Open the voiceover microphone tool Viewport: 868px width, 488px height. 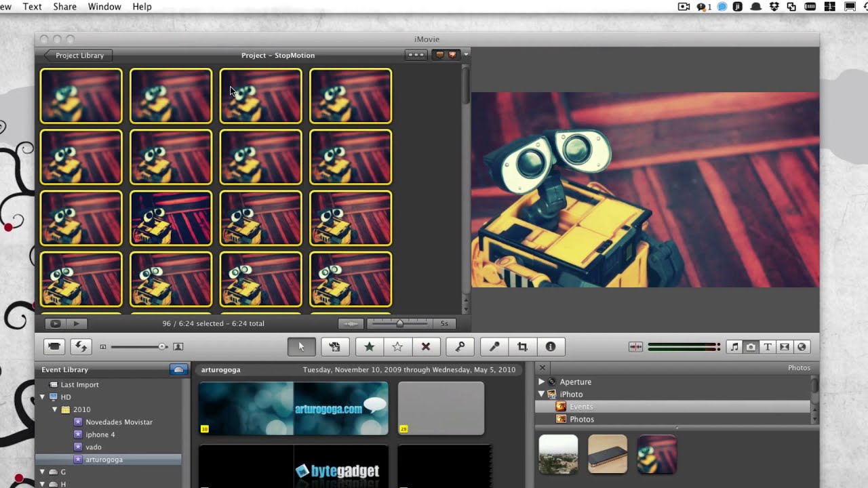[494, 346]
